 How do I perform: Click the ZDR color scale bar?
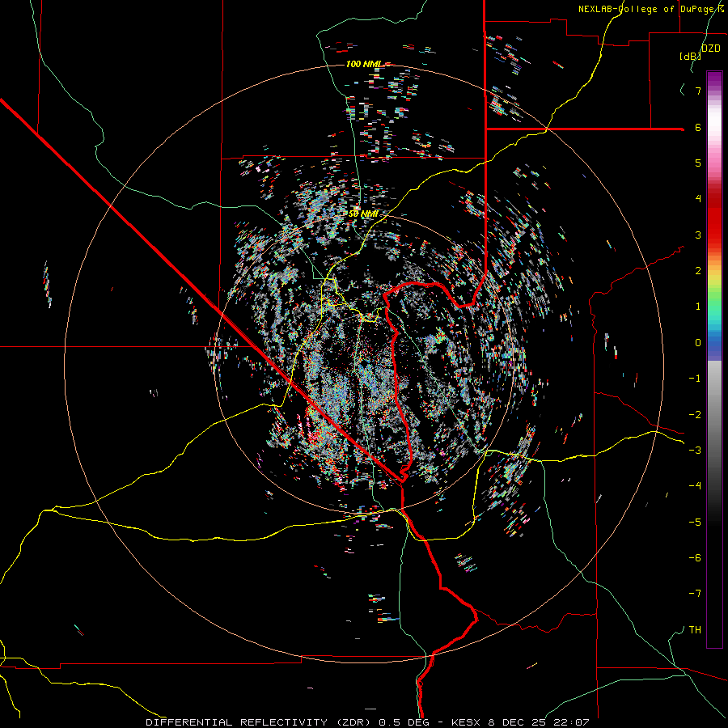pyautogui.click(x=714, y=359)
